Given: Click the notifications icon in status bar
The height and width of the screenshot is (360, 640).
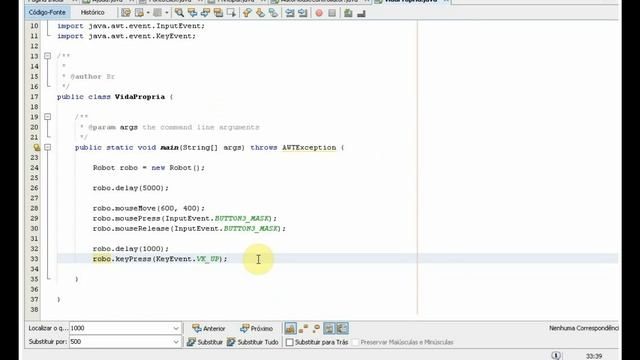Looking at the screenshot, I should (x=556, y=356).
